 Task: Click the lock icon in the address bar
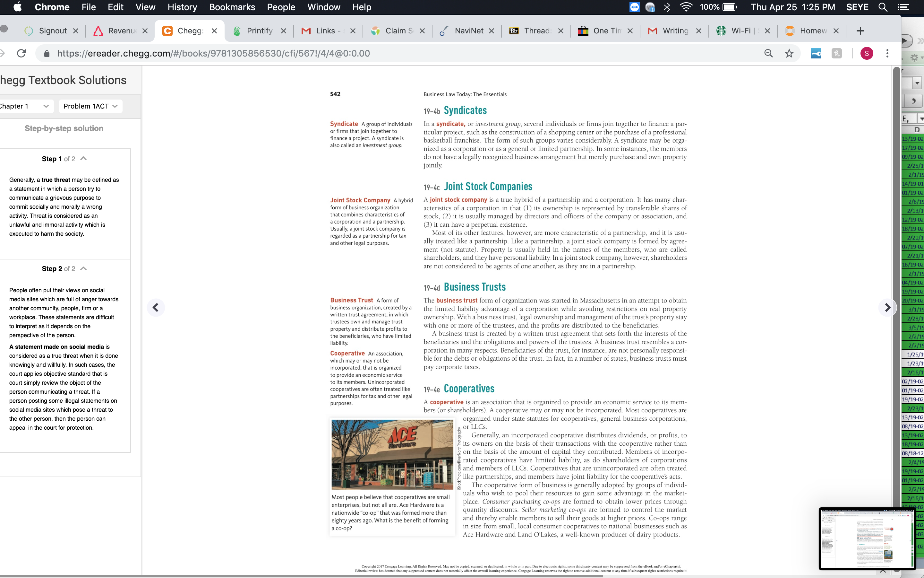point(47,53)
